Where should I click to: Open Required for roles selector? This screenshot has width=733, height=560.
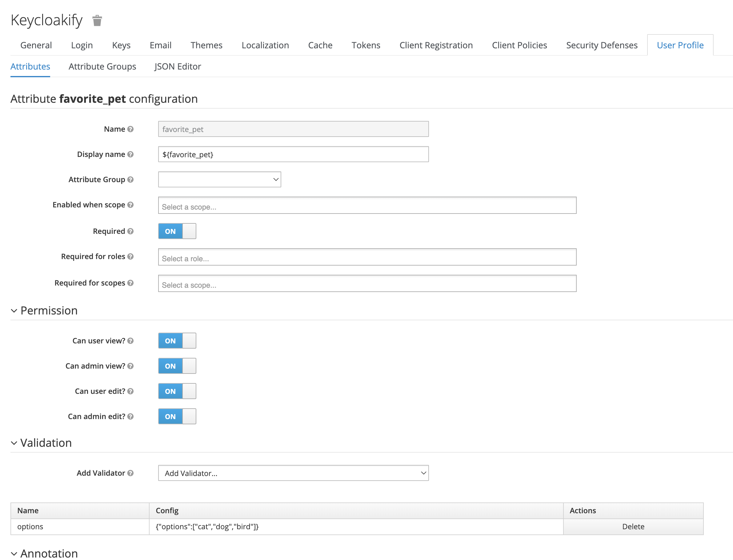coord(367,257)
